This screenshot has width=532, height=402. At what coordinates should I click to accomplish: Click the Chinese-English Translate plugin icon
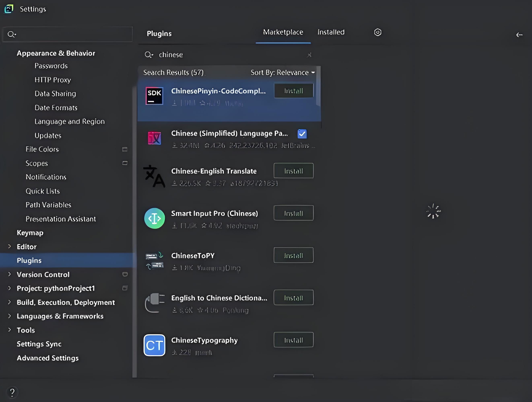point(154,176)
